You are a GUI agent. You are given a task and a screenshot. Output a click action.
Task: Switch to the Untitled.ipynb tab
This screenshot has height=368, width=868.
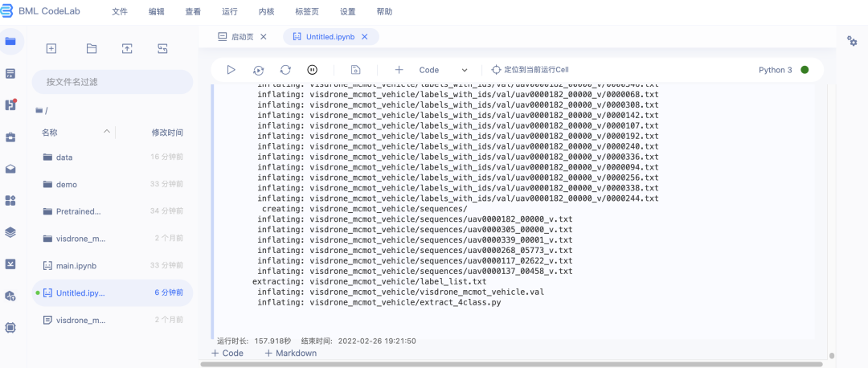tap(330, 36)
